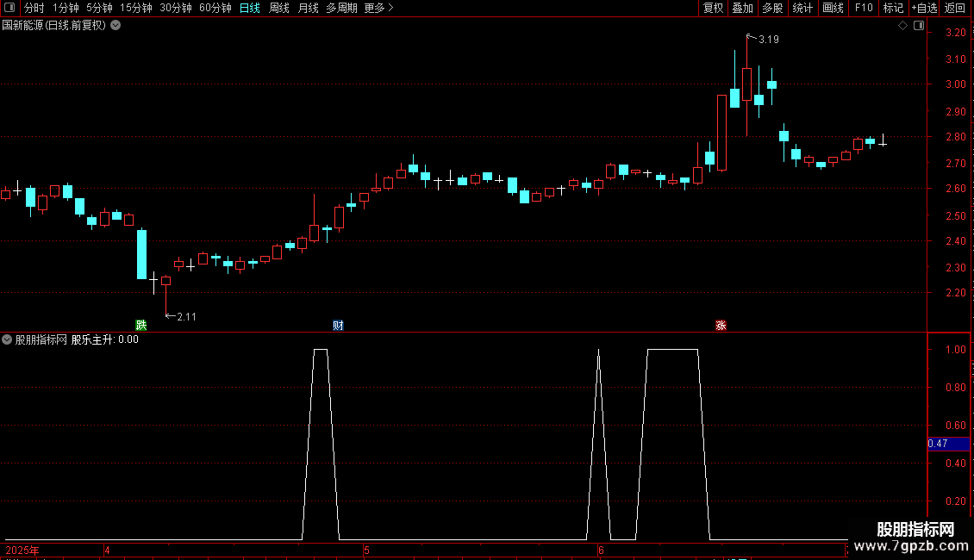The width and height of the screenshot is (974, 560).
Task: Click the 2.11 low price label
Action: pos(186,317)
